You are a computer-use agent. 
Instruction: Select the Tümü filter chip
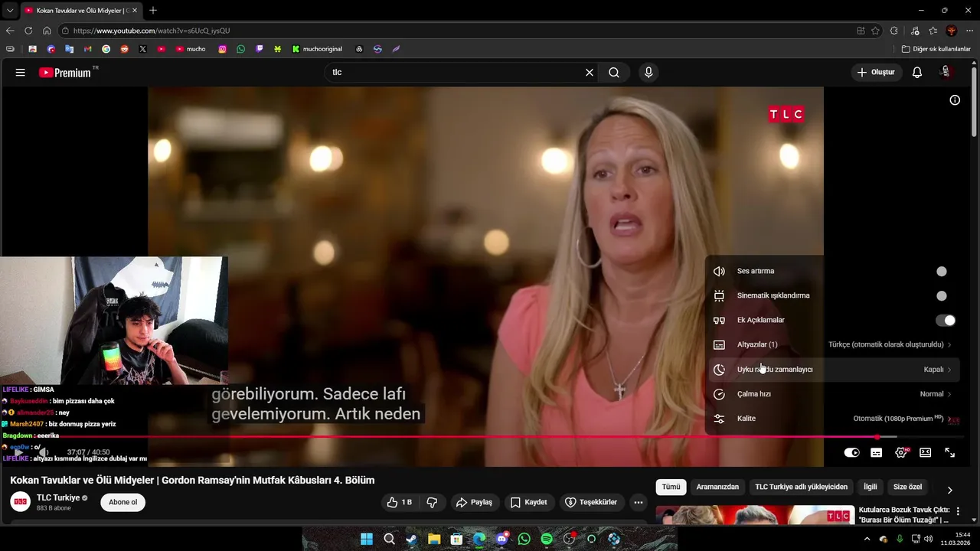pos(671,487)
